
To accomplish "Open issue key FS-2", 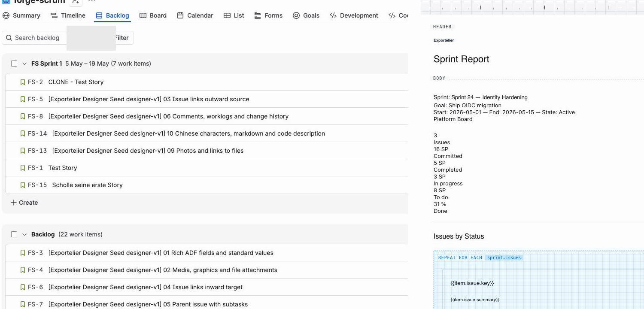I will [x=36, y=82].
